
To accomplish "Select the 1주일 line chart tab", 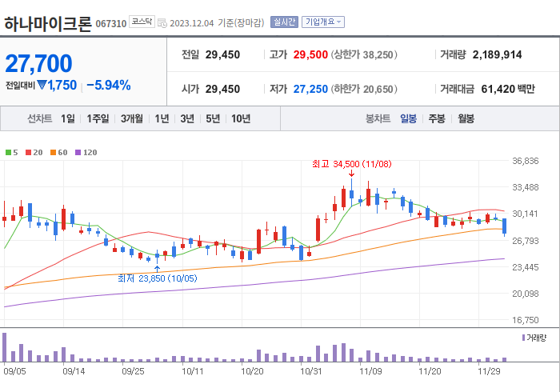I will tap(98, 118).
